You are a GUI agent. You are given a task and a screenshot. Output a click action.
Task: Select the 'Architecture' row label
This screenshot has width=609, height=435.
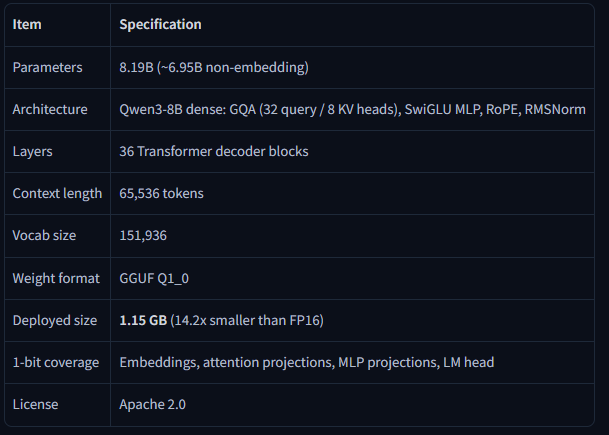pyautogui.click(x=50, y=110)
